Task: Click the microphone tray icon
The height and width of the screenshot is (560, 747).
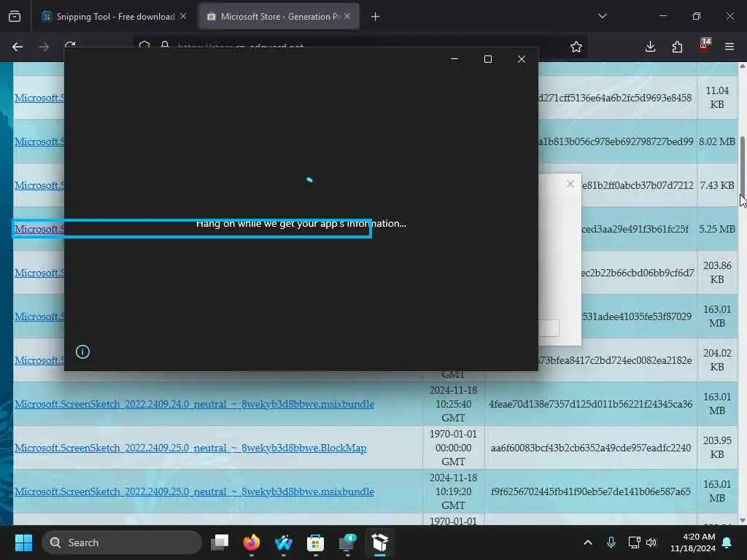Action: pyautogui.click(x=611, y=542)
